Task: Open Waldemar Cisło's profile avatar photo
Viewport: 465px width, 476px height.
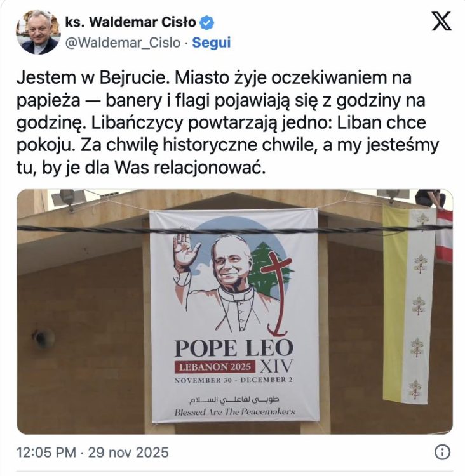Action: tap(38, 32)
